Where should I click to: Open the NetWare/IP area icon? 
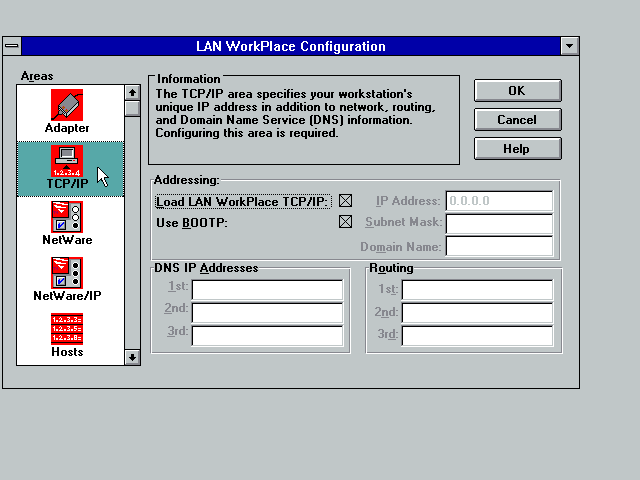(67, 273)
